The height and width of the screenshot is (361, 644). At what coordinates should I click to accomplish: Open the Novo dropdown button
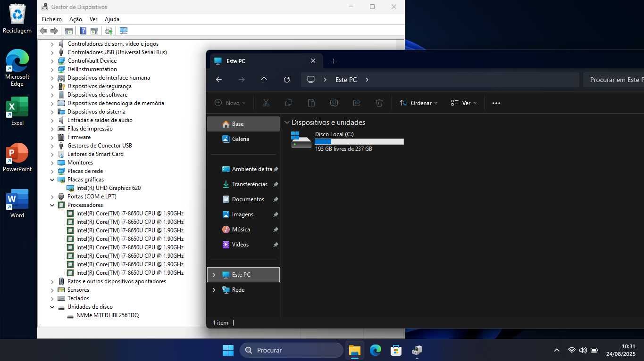[x=230, y=103]
